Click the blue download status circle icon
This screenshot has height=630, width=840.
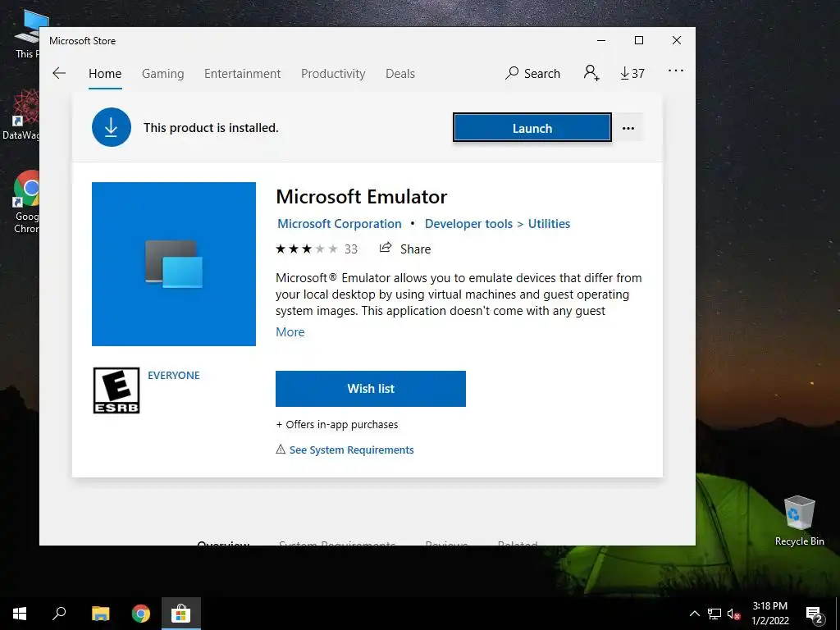click(112, 127)
